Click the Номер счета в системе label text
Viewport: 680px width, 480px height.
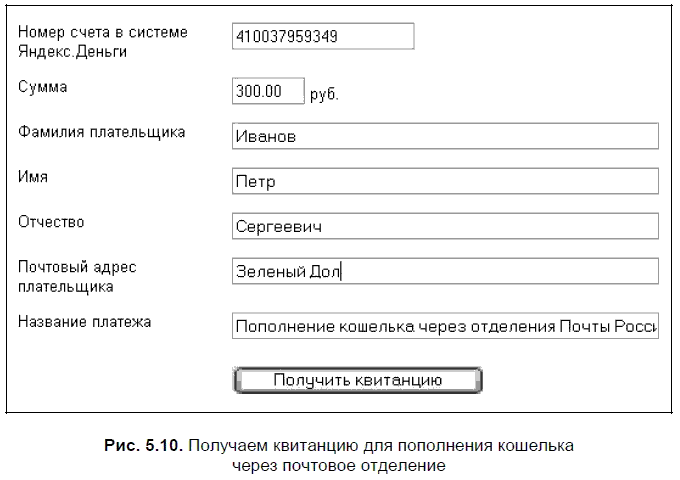(x=103, y=33)
